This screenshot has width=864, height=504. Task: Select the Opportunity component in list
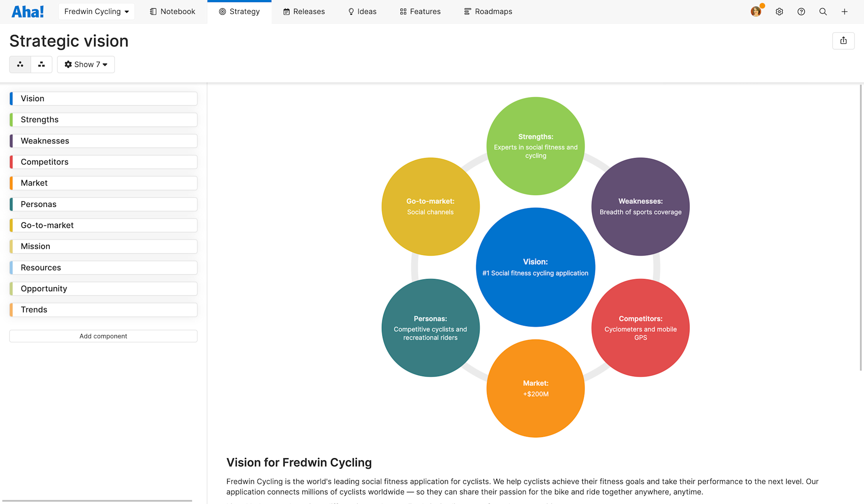[x=104, y=288]
